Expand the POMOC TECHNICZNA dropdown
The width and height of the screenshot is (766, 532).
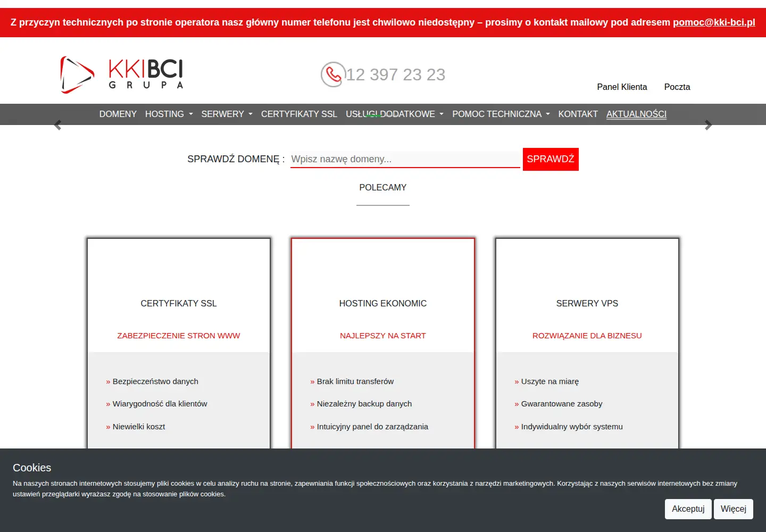click(501, 114)
